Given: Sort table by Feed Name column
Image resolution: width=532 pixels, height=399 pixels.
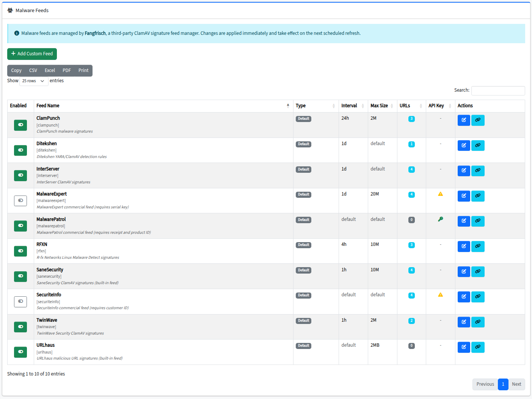Looking at the screenshot, I should click(163, 106).
